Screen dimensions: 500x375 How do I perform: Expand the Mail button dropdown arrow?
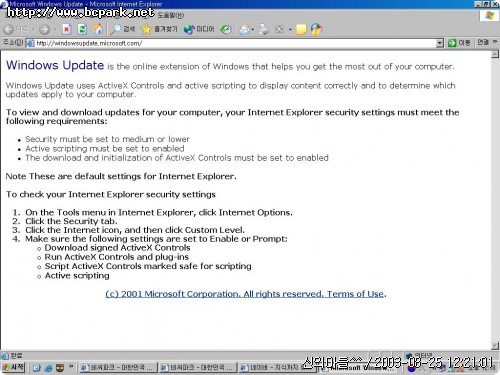253,30
